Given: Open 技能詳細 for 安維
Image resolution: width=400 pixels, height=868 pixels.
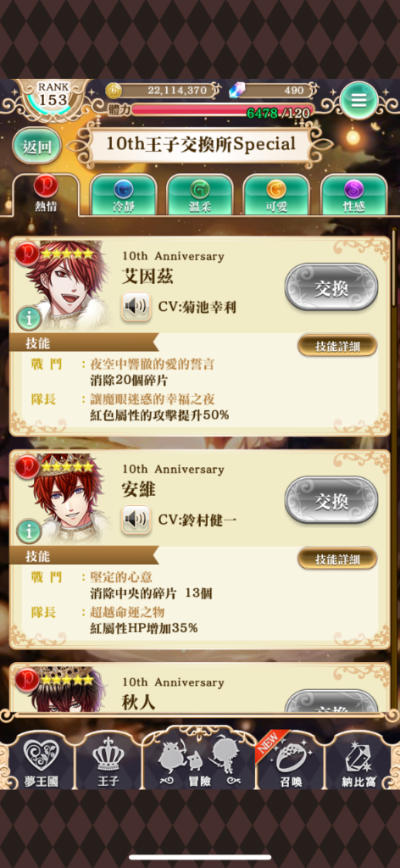Looking at the screenshot, I should click(x=337, y=559).
